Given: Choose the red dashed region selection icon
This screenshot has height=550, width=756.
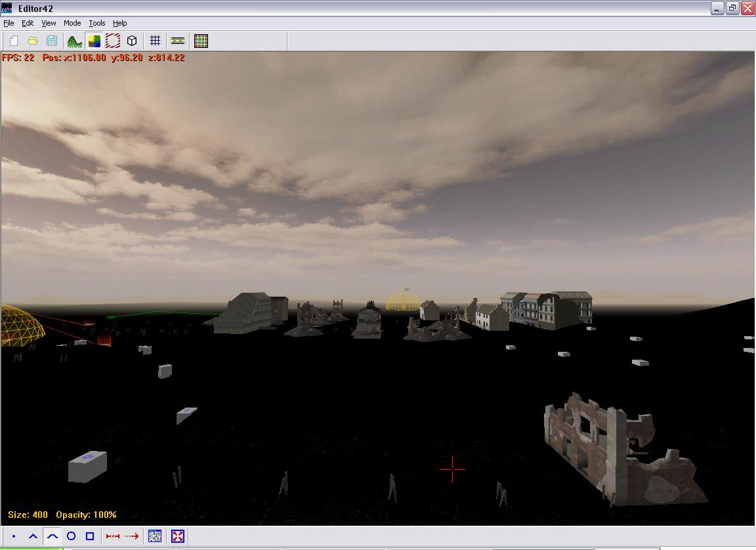Looking at the screenshot, I should pyautogui.click(x=113, y=41).
